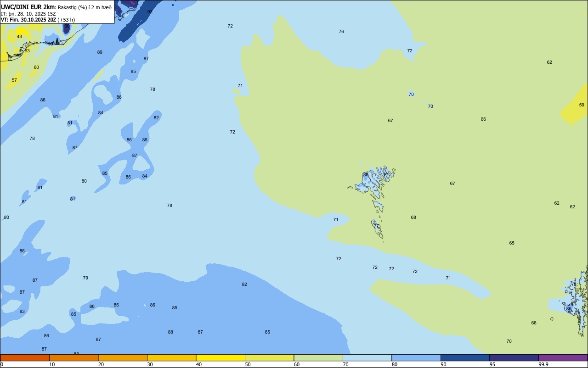
Task: Click the 77 value on Suðuroy island
Action: point(376,226)
